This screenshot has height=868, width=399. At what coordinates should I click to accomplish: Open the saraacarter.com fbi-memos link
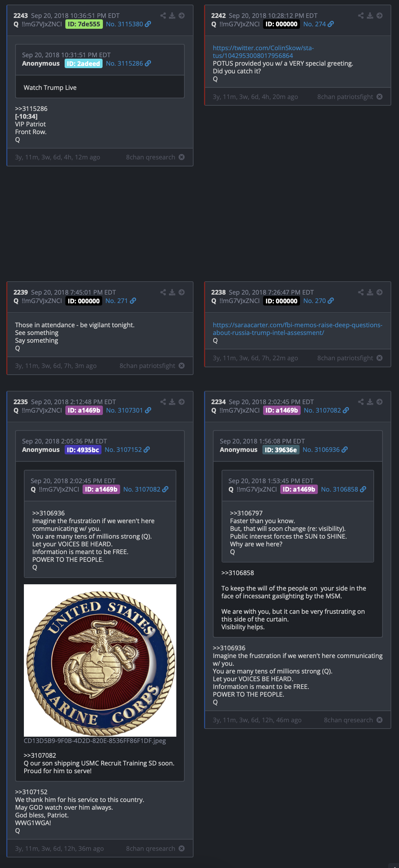tap(297, 329)
